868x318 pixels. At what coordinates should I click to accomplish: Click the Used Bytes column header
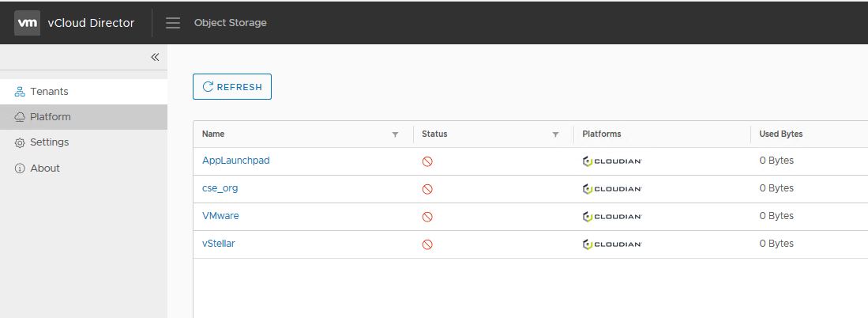781,134
